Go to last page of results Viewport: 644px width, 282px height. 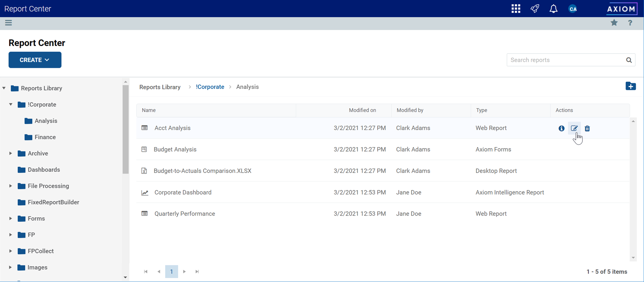[197, 272]
